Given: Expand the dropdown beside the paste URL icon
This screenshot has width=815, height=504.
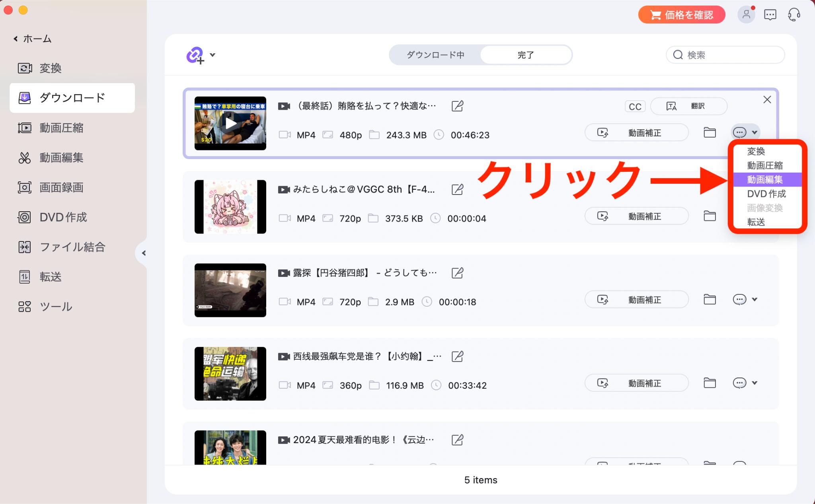Looking at the screenshot, I should click(213, 55).
